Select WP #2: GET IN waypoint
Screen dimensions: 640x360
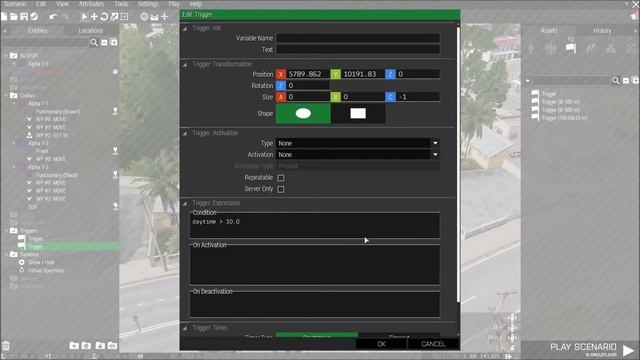coord(52,135)
